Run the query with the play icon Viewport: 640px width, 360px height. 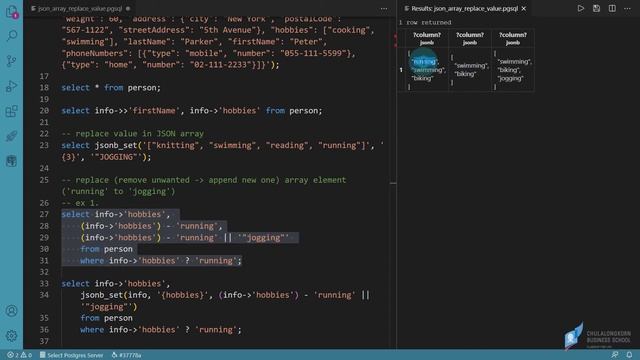click(580, 8)
